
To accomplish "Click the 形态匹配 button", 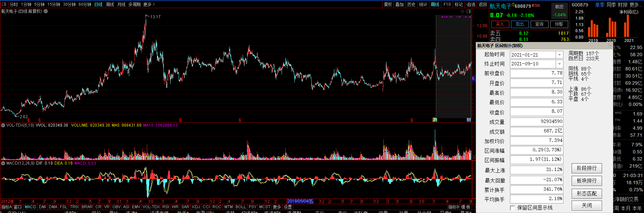I will [x=587, y=194].
